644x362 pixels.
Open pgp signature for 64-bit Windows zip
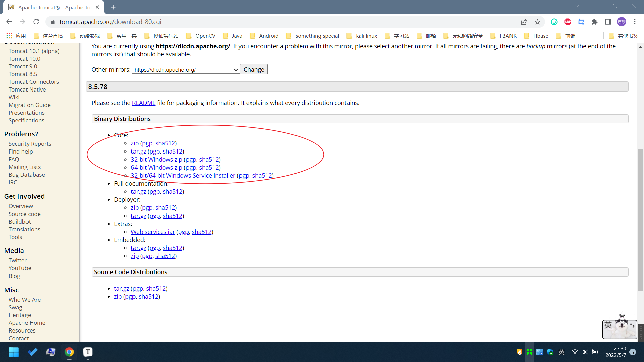pyautogui.click(x=191, y=167)
